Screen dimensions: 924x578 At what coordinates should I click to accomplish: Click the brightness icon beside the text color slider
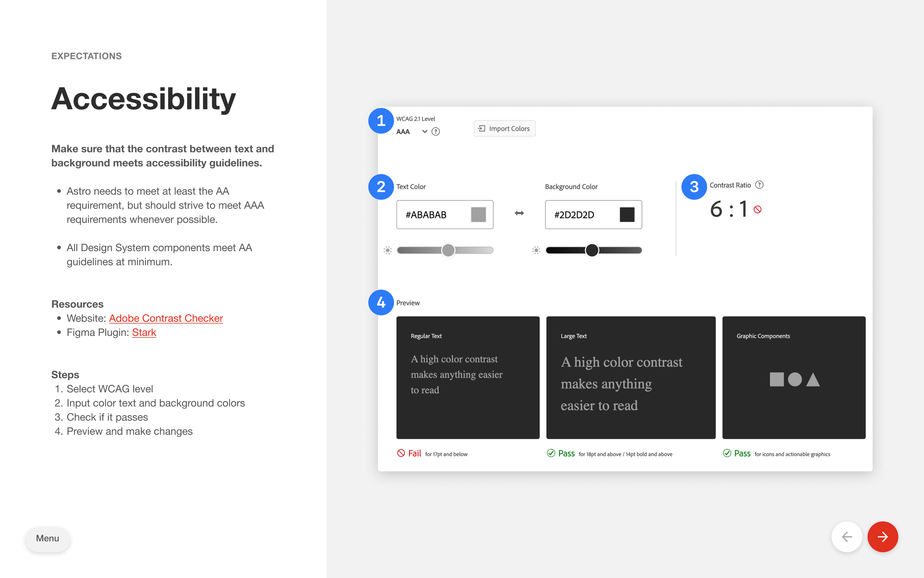pyautogui.click(x=387, y=250)
